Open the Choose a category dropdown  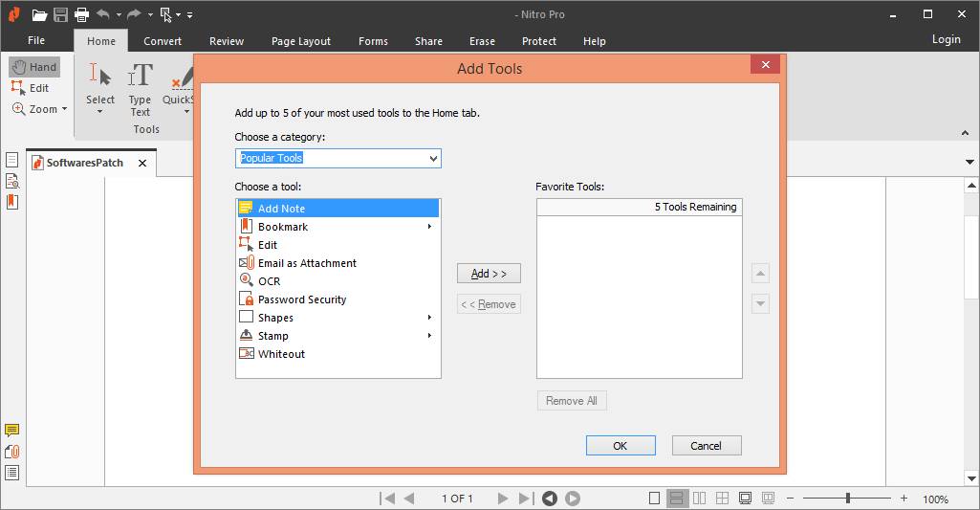(x=338, y=159)
